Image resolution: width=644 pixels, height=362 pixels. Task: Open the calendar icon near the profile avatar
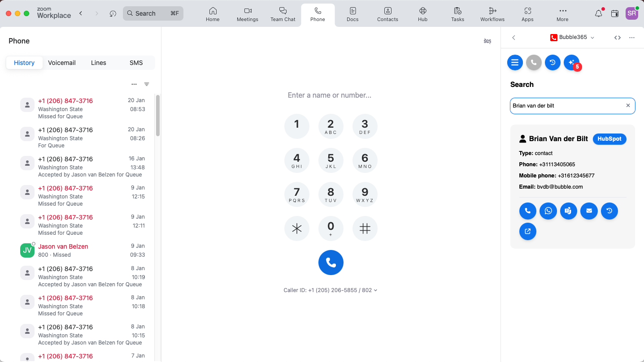615,13
